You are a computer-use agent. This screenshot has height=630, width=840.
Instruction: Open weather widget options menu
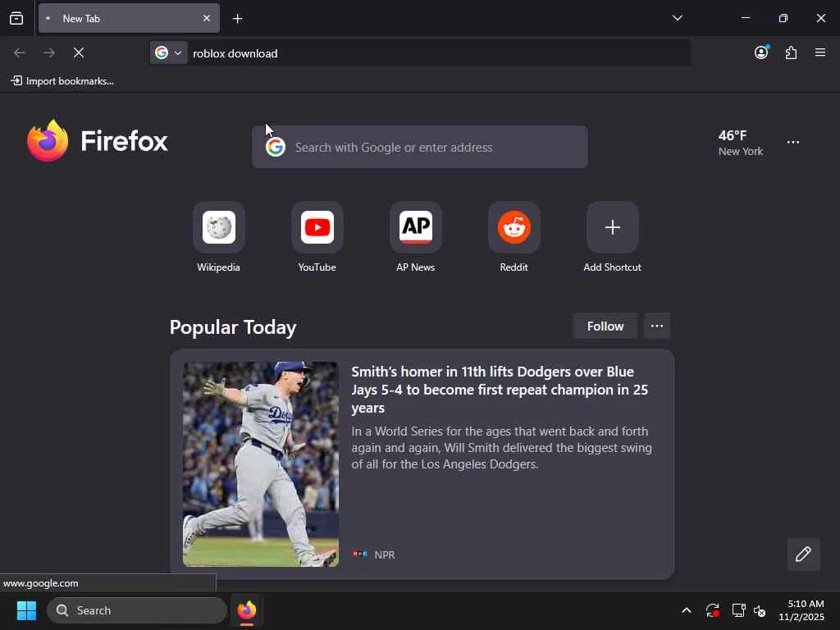point(793,143)
